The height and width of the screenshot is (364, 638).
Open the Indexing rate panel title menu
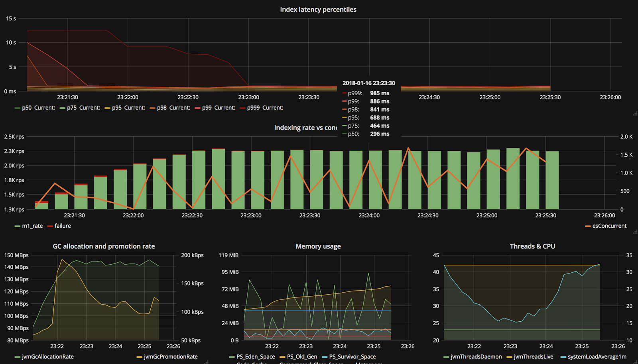[305, 128]
